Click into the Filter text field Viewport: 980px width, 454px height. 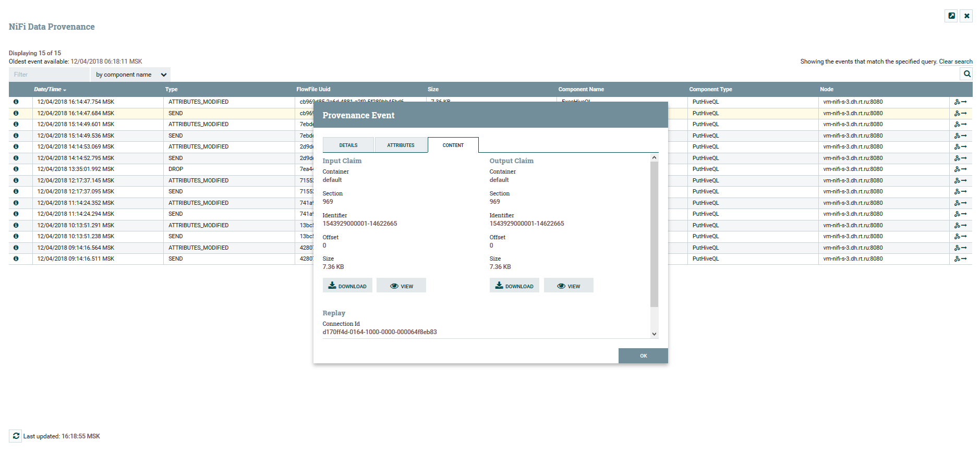49,75
